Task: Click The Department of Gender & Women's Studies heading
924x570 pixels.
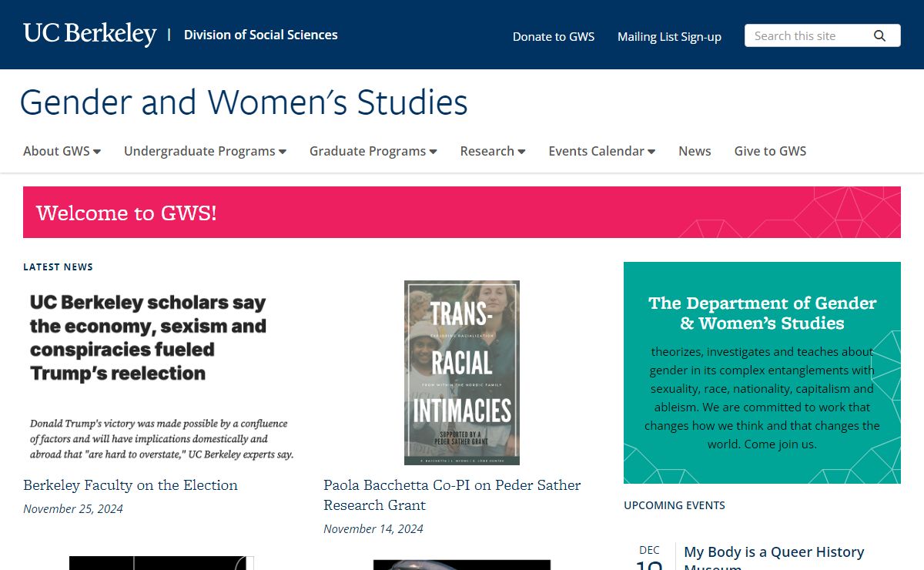Action: tap(762, 313)
